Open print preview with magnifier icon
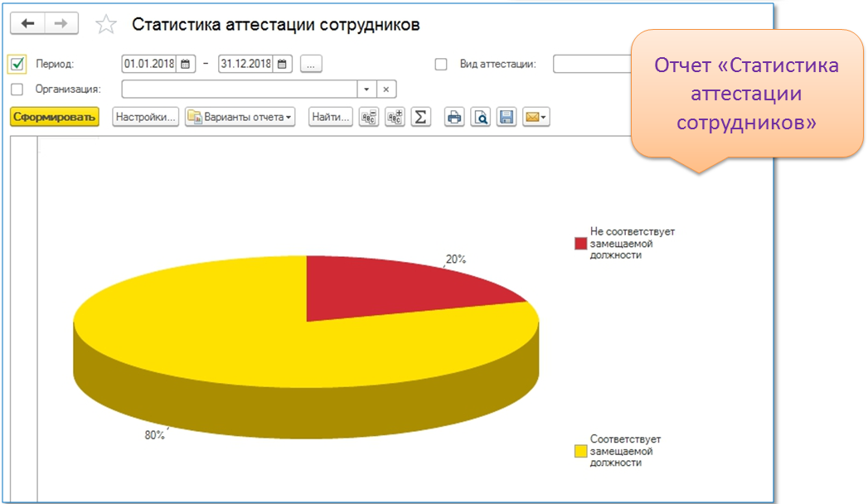Image resolution: width=868 pixels, height=504 pixels. click(480, 118)
